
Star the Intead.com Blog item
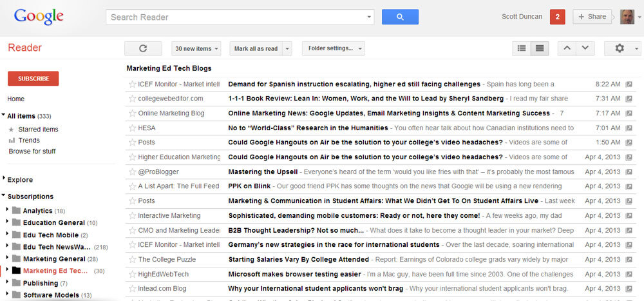coord(132,289)
